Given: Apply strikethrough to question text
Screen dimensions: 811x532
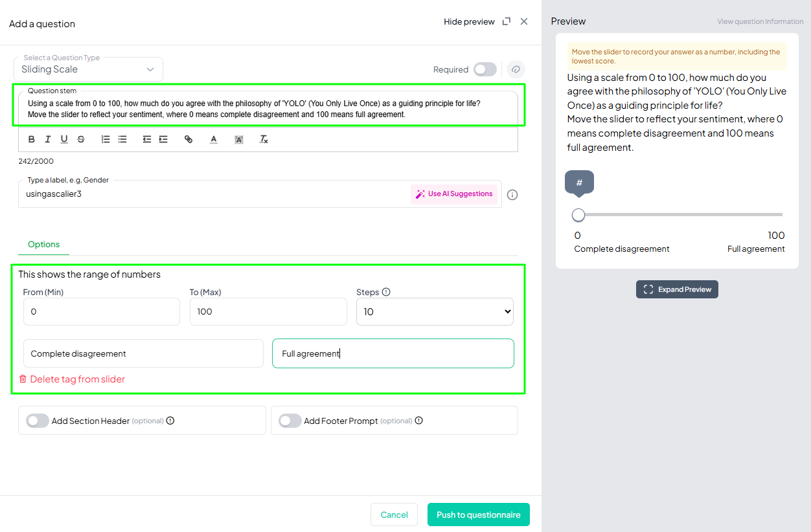Looking at the screenshot, I should (81, 139).
